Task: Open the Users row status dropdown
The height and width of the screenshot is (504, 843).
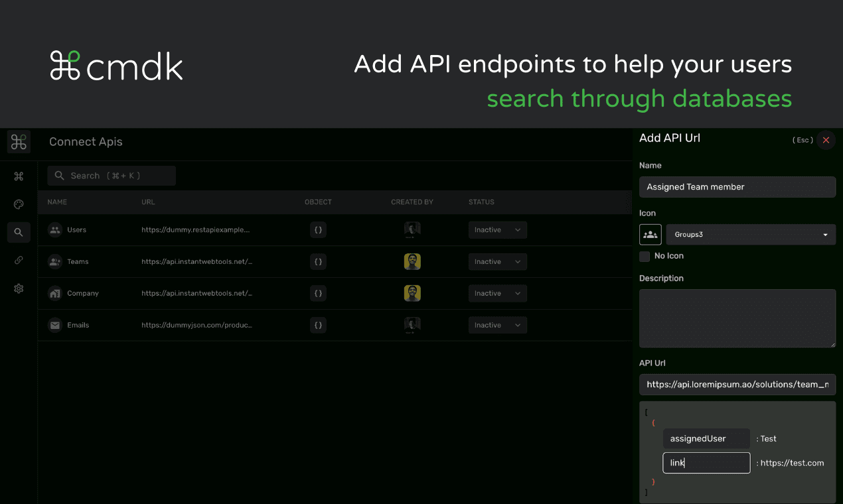Action: (x=498, y=229)
